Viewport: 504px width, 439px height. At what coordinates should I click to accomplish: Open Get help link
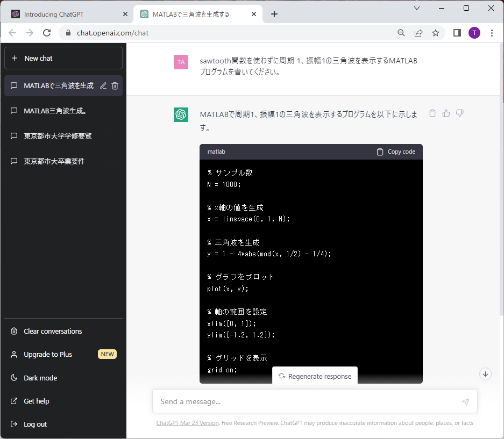click(63, 401)
